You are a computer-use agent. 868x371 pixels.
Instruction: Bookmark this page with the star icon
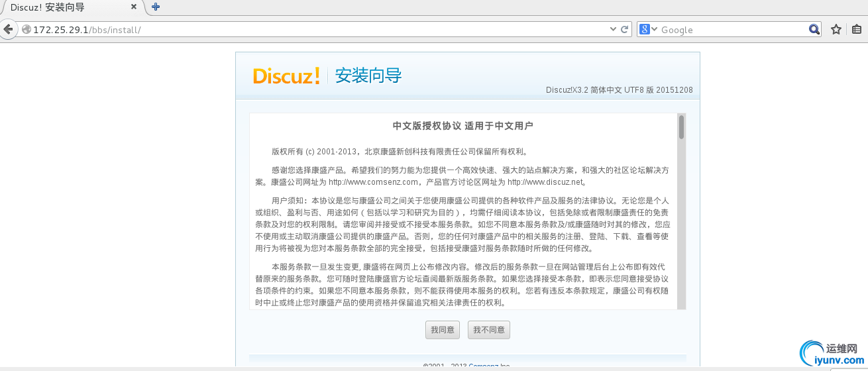click(836, 29)
